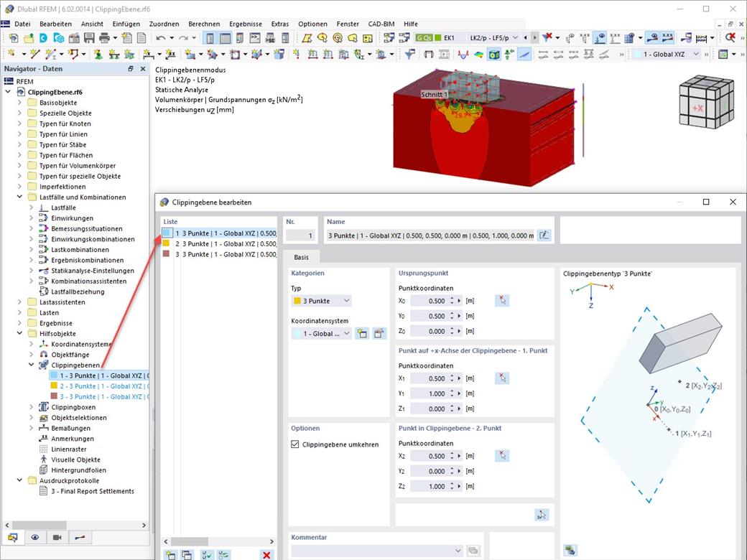
Task: Undo the last action
Action: [161, 38]
